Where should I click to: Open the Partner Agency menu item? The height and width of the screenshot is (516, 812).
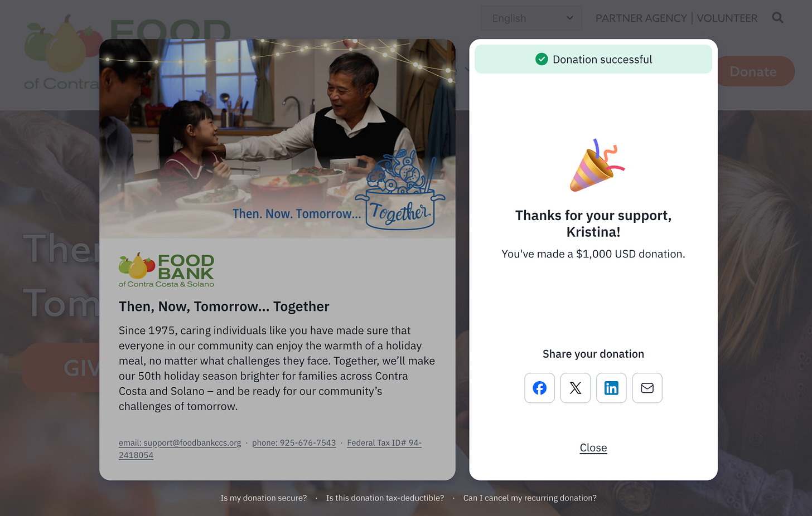coord(641,18)
